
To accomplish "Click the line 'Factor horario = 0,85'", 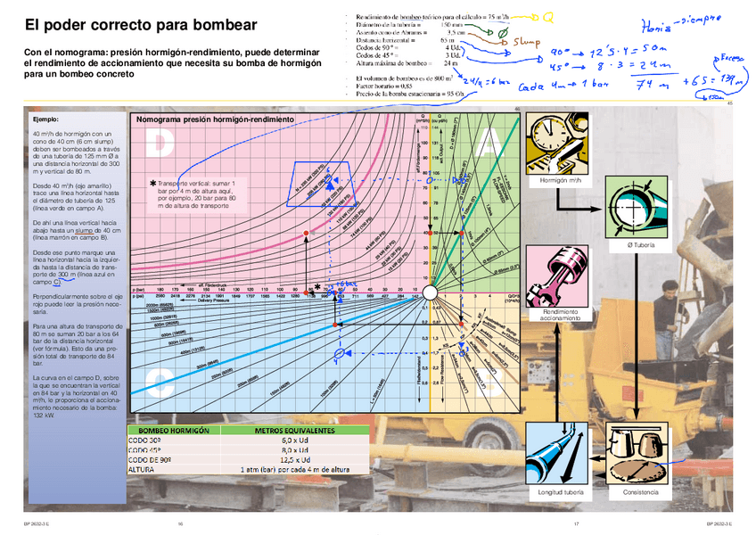I will tap(383, 86).
